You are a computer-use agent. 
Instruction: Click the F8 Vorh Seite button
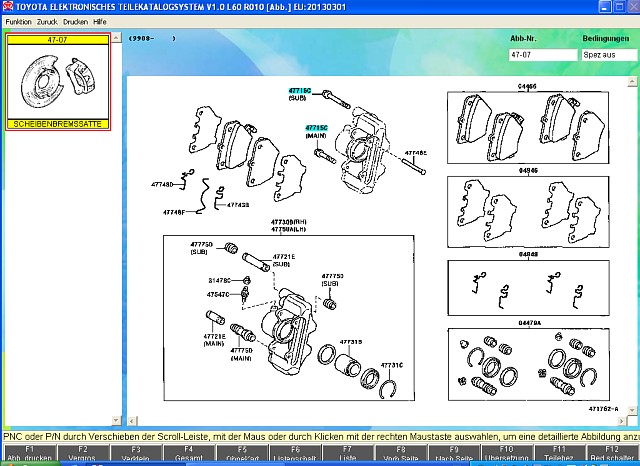click(x=400, y=453)
